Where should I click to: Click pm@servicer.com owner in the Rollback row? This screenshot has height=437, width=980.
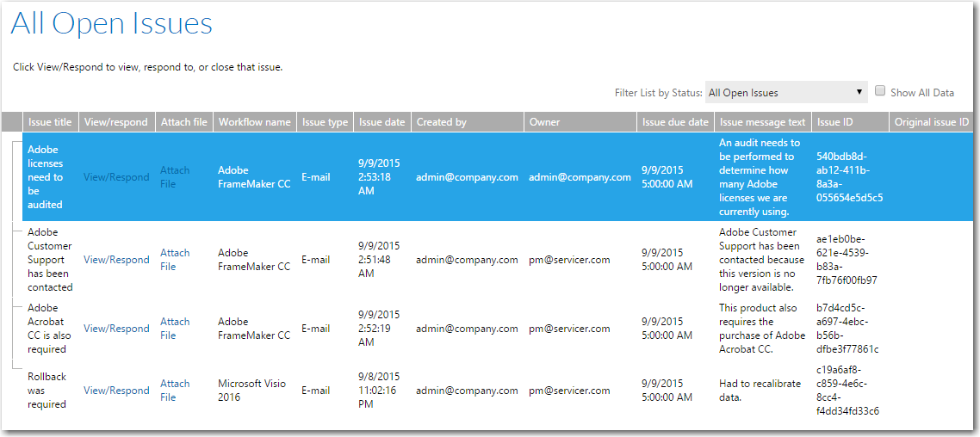[x=569, y=391]
